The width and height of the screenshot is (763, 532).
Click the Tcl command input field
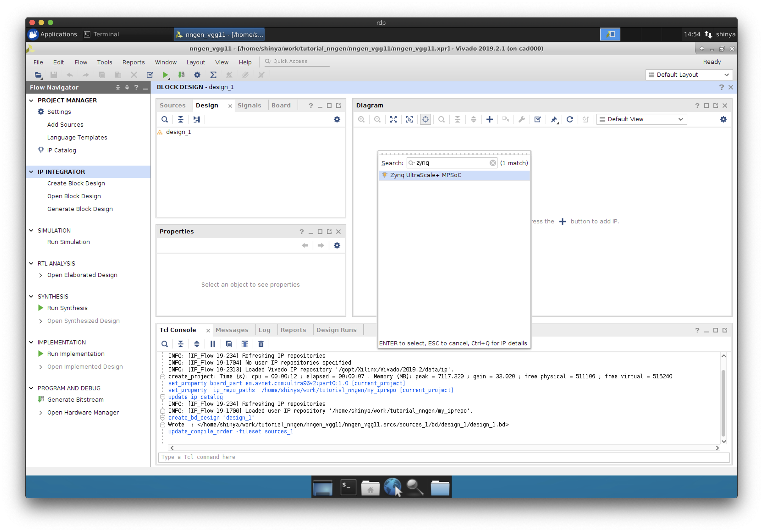pos(444,457)
